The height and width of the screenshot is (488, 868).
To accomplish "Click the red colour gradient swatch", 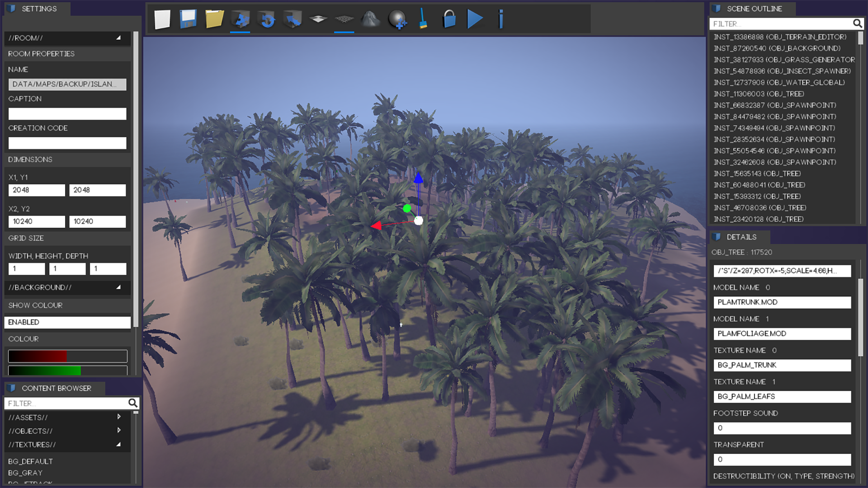I will tap(67, 355).
